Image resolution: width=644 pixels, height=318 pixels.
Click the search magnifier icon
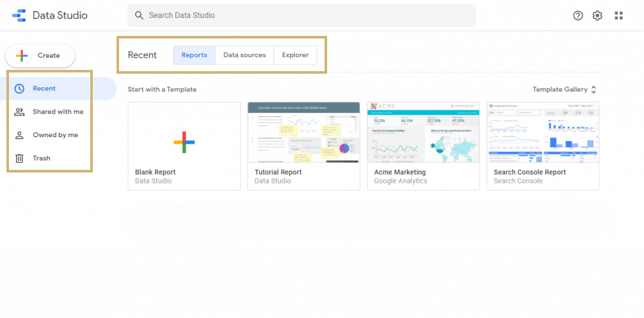coord(139,15)
